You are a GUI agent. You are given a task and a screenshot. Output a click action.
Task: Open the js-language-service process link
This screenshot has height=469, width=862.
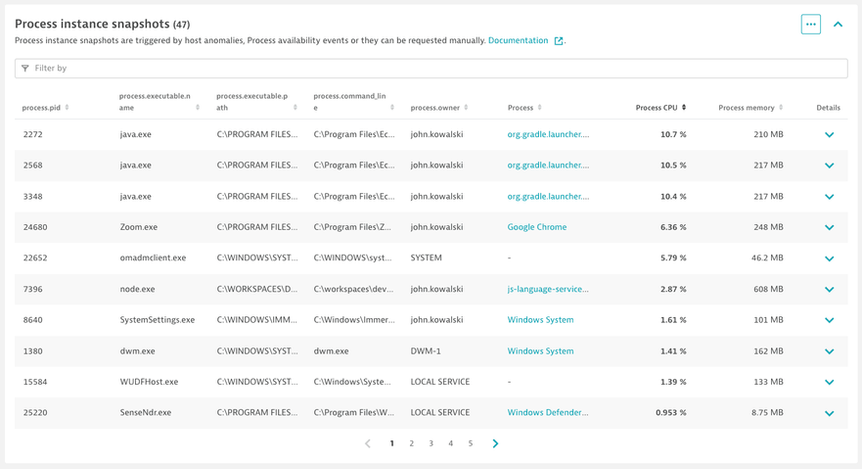click(x=548, y=289)
